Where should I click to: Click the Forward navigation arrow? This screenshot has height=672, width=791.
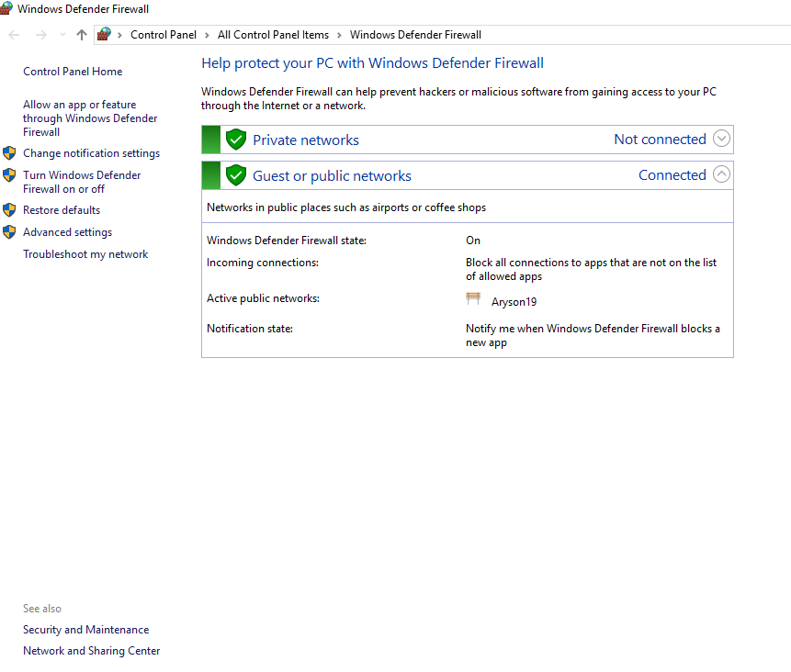coord(41,35)
